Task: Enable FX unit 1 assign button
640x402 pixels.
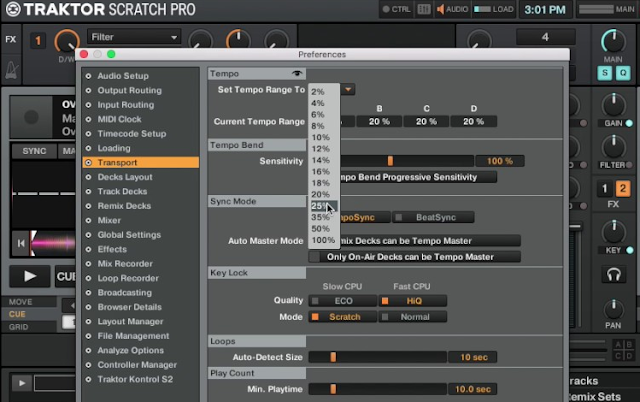Action: [604, 189]
